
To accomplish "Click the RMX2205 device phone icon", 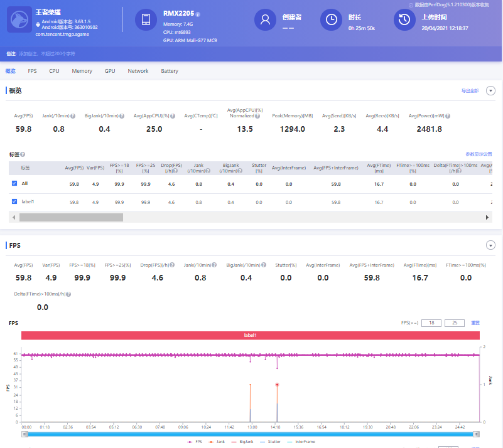I will click(x=146, y=19).
